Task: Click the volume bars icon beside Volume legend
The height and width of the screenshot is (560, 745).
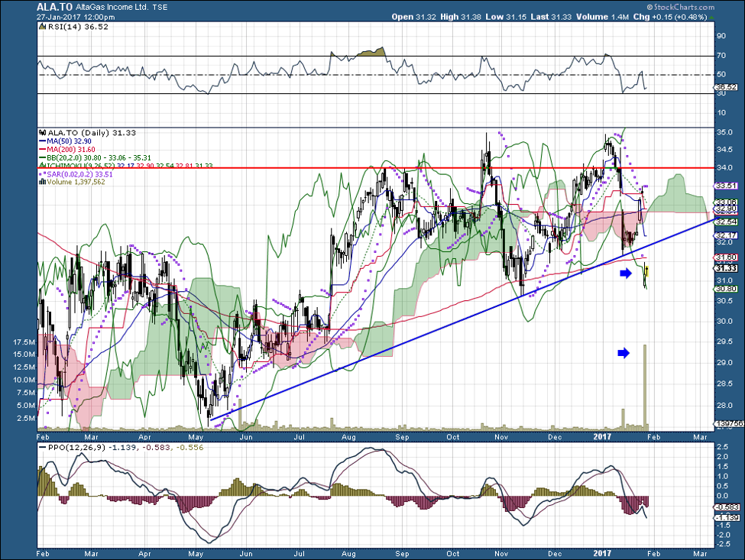Action: click(x=44, y=182)
